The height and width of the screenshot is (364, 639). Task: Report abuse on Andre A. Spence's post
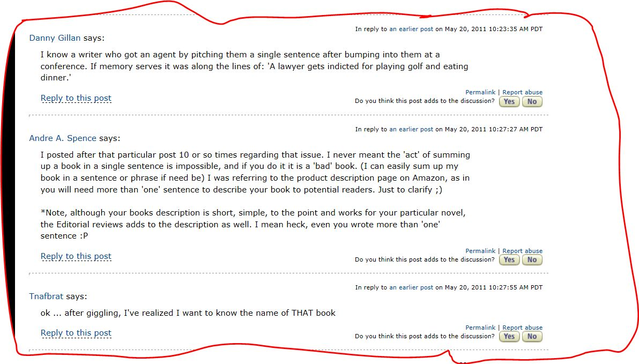coord(522,251)
